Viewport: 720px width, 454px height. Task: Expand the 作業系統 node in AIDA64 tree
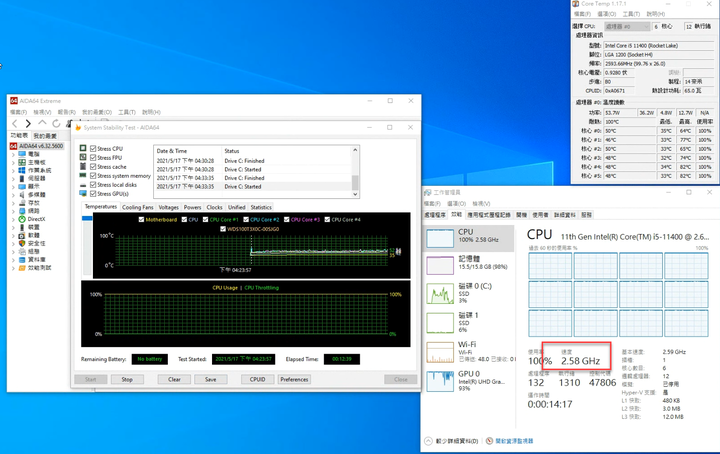13,170
